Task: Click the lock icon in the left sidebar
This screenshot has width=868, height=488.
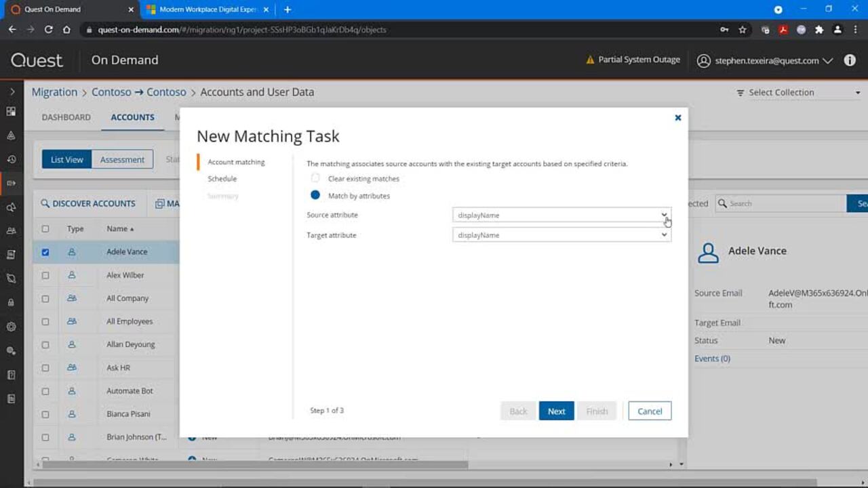Action: (11, 302)
